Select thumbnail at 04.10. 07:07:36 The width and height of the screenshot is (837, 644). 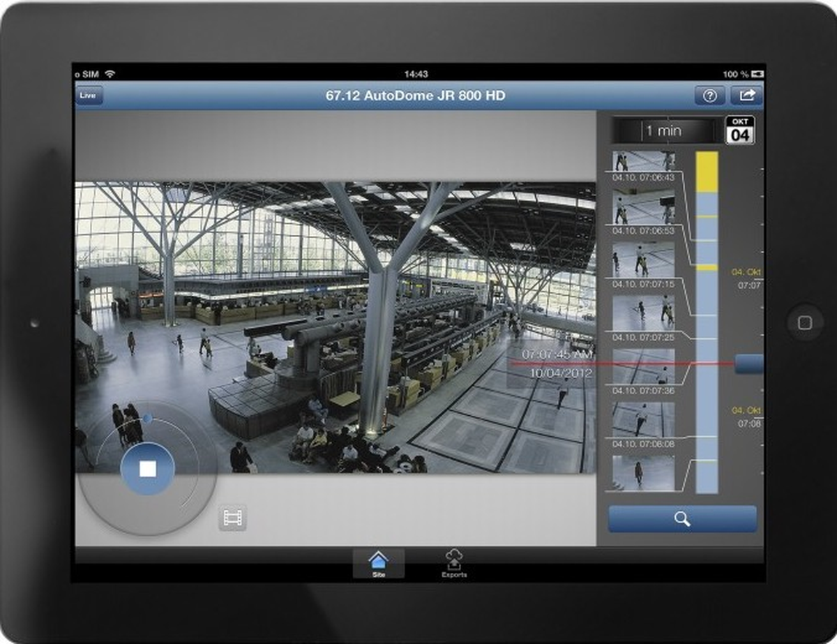[644, 367]
